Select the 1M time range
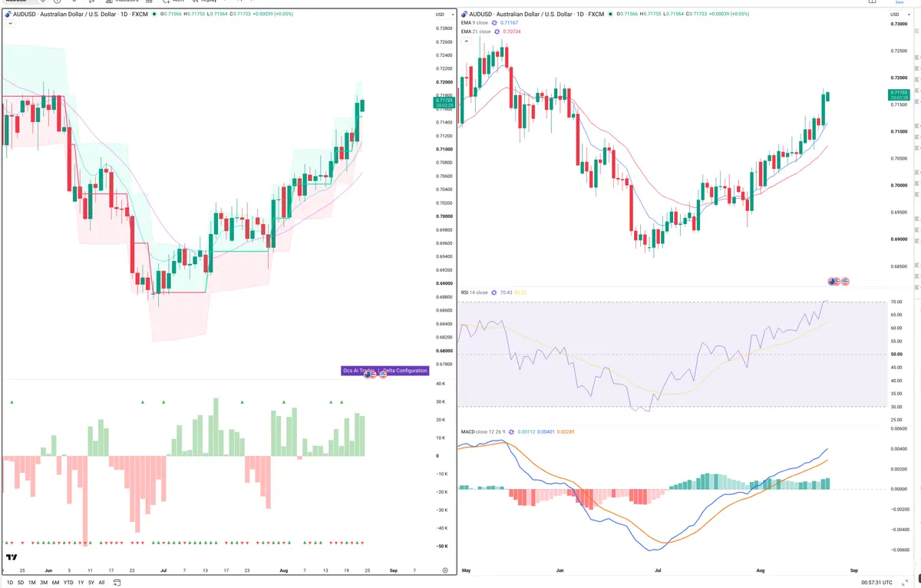Viewport: 921px width, 588px height. coord(32,583)
